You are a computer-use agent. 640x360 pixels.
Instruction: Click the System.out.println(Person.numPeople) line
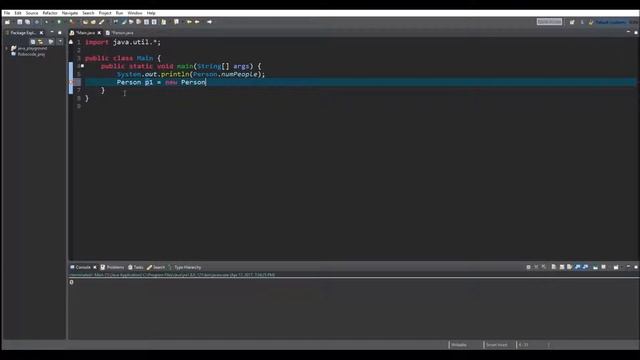pos(191,74)
